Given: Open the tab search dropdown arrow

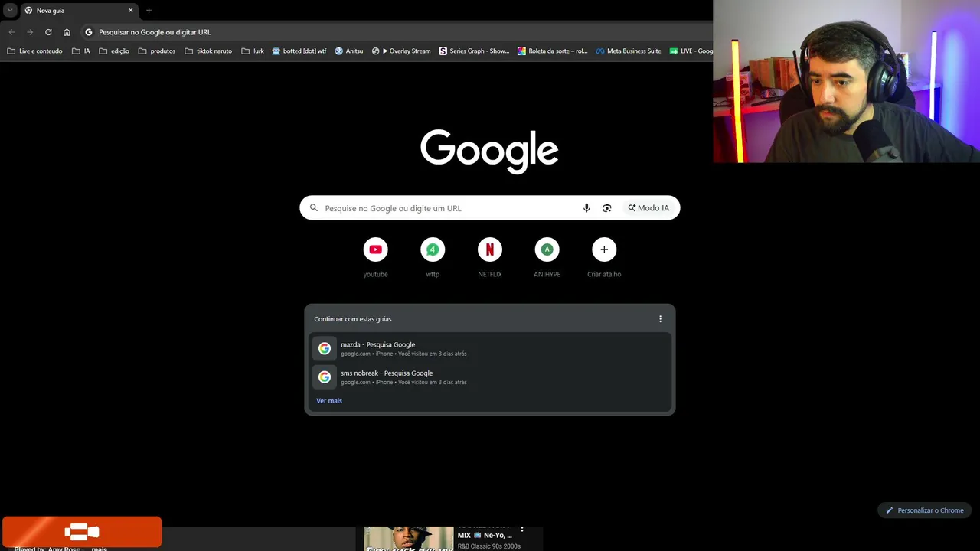Looking at the screenshot, I should pyautogui.click(x=10, y=11).
